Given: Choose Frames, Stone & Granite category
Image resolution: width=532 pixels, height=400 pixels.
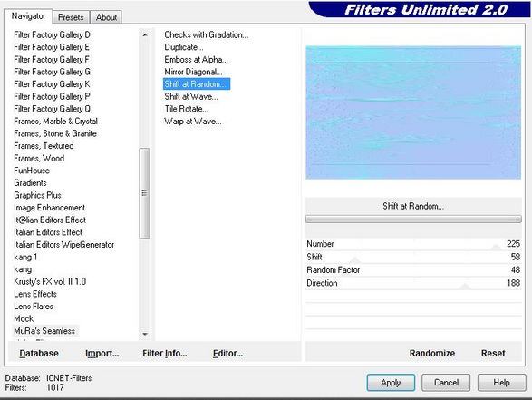Looking at the screenshot, I should pos(55,133).
